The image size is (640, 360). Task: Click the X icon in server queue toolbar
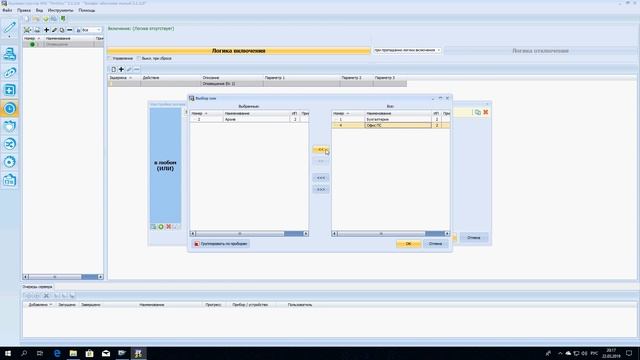(x=46, y=296)
